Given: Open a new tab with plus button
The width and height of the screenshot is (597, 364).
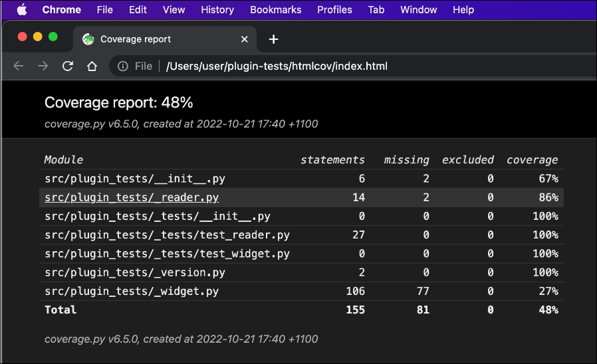Looking at the screenshot, I should [x=273, y=39].
